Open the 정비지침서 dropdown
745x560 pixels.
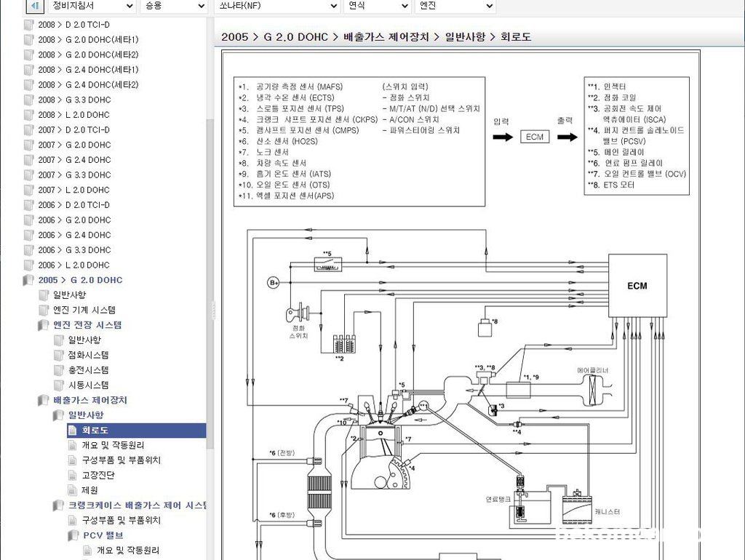click(92, 6)
